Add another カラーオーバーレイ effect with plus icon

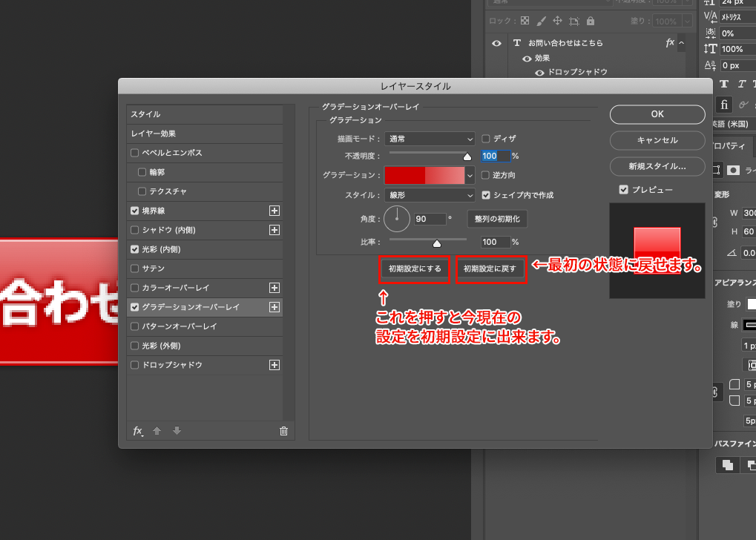click(275, 288)
